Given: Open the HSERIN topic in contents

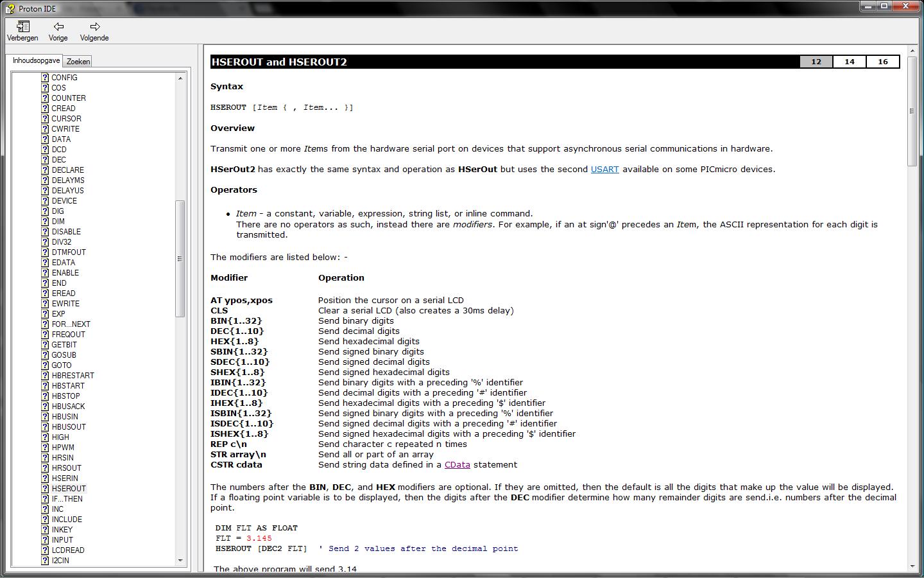Looking at the screenshot, I should coord(65,478).
